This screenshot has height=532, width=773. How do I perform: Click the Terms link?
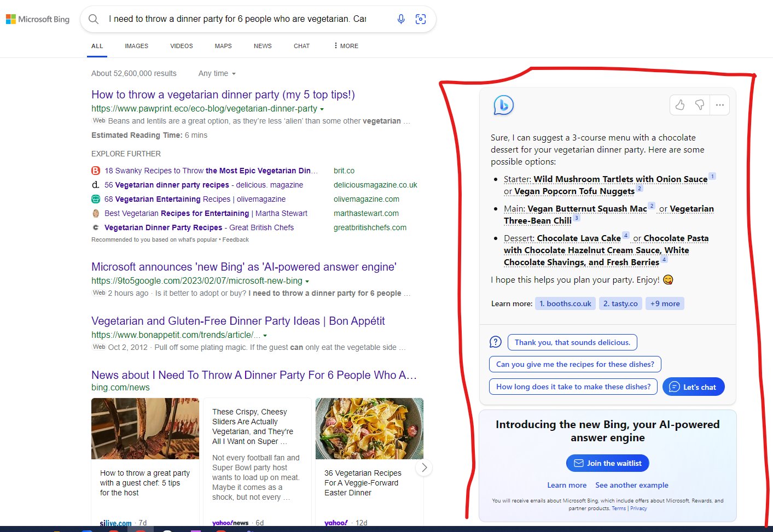tap(619, 508)
